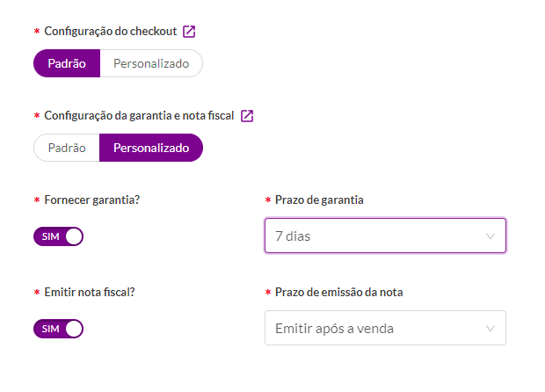This screenshot has width=545, height=392.
Task: Click the white knob of Fornecer garantia switch
Action: pyautogui.click(x=74, y=236)
